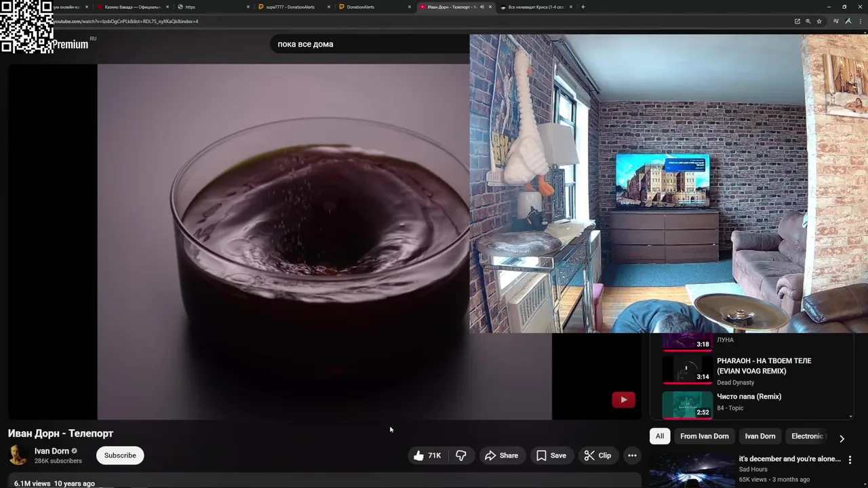Screen dimensions: 868x488
Task: Open the 3:18 ЛУНА playlist thumbnail
Action: [x=688, y=342]
